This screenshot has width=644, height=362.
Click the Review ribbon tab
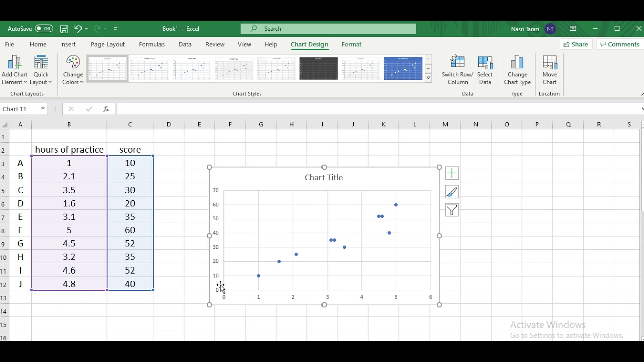point(215,44)
